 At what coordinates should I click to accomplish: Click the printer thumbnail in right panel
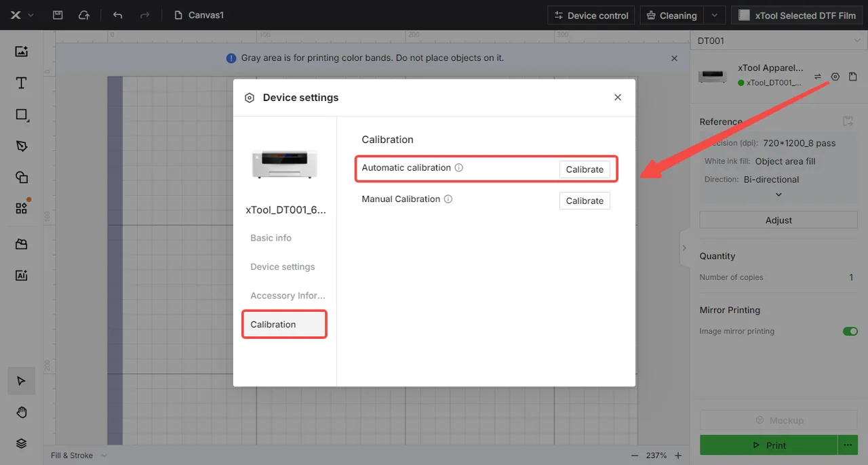[713, 76]
